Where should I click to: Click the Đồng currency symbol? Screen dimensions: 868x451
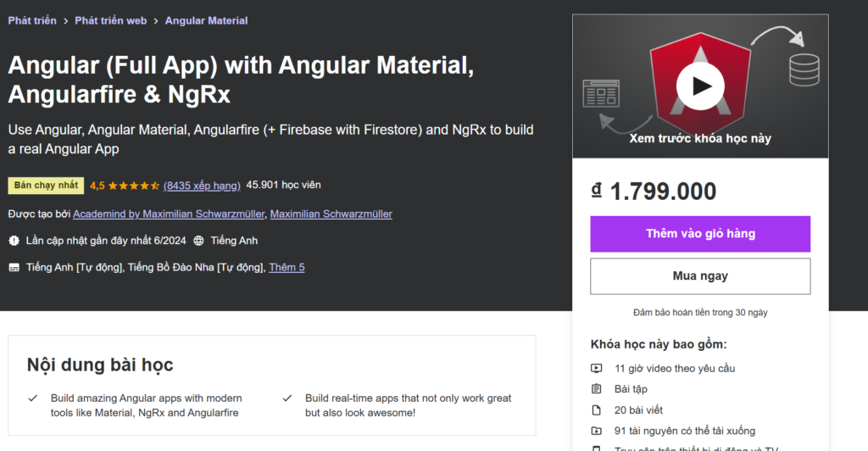(x=597, y=192)
